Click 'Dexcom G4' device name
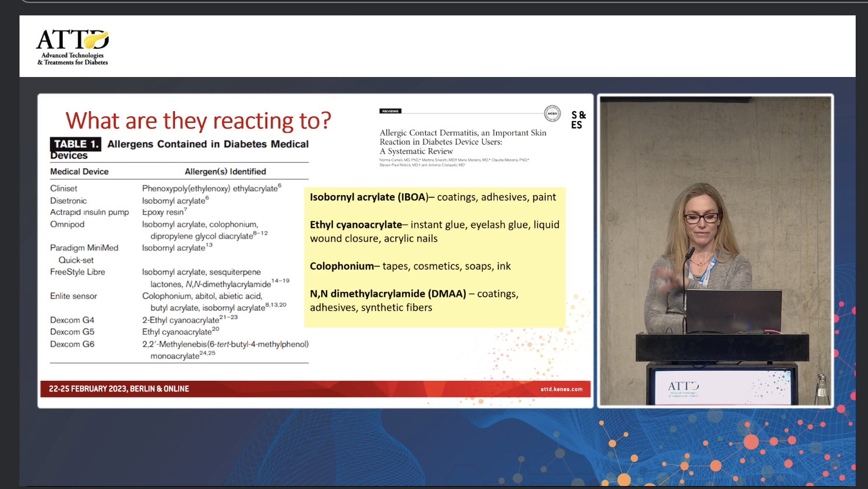The height and width of the screenshot is (489, 868). coord(72,320)
